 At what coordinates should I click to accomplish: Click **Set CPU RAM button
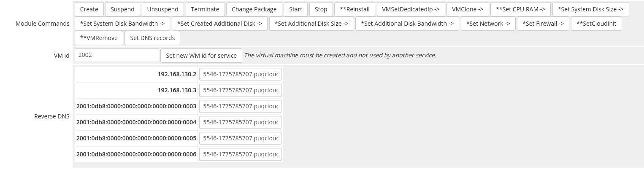(x=520, y=9)
